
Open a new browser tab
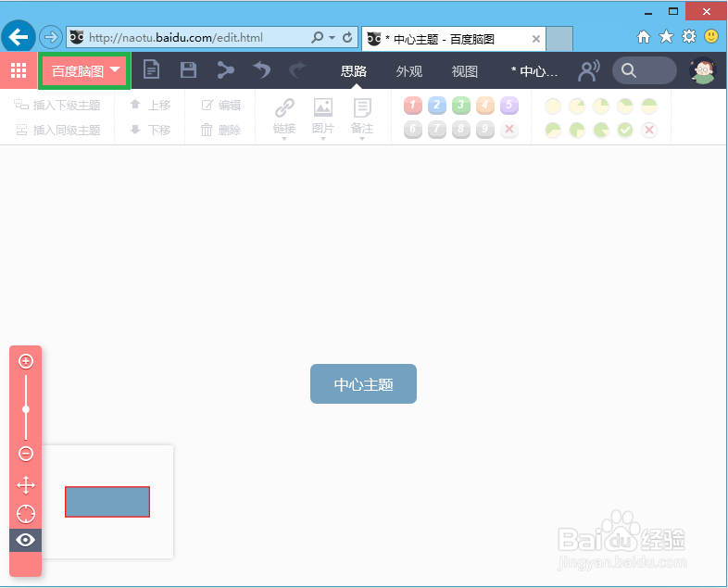pyautogui.click(x=559, y=39)
